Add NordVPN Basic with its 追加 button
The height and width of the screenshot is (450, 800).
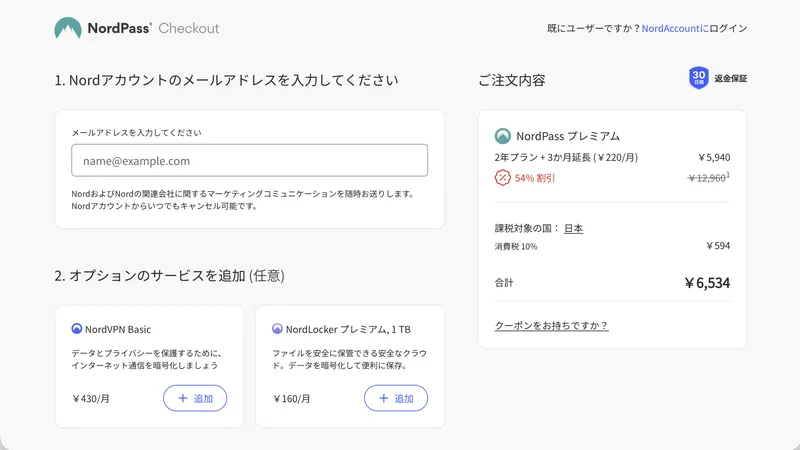point(195,398)
